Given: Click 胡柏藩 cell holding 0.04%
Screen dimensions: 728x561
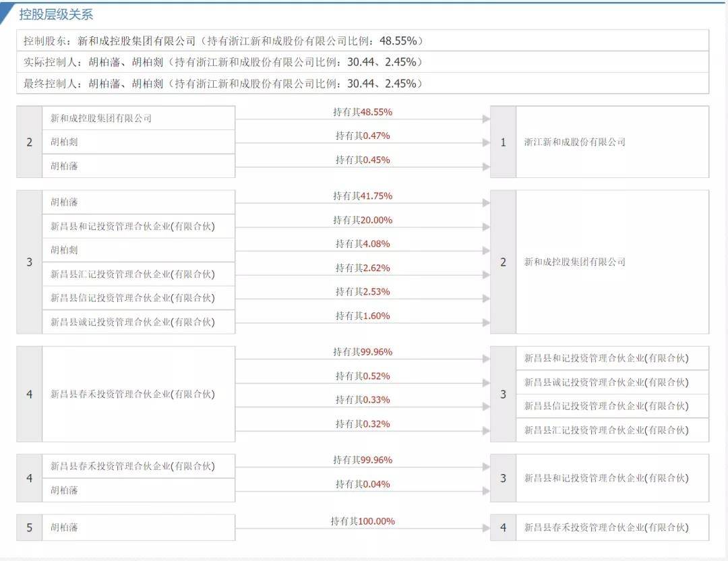Looking at the screenshot, I should pyautogui.click(x=138, y=490).
